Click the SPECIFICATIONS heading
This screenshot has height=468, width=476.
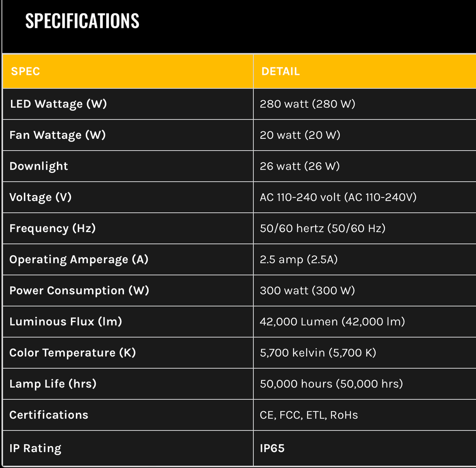(x=82, y=21)
